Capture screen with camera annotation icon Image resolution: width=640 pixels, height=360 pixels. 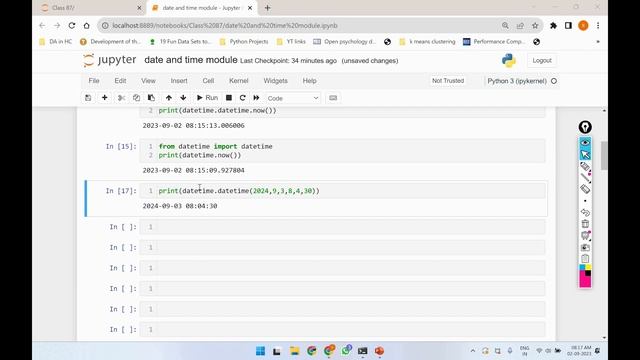coord(585,247)
